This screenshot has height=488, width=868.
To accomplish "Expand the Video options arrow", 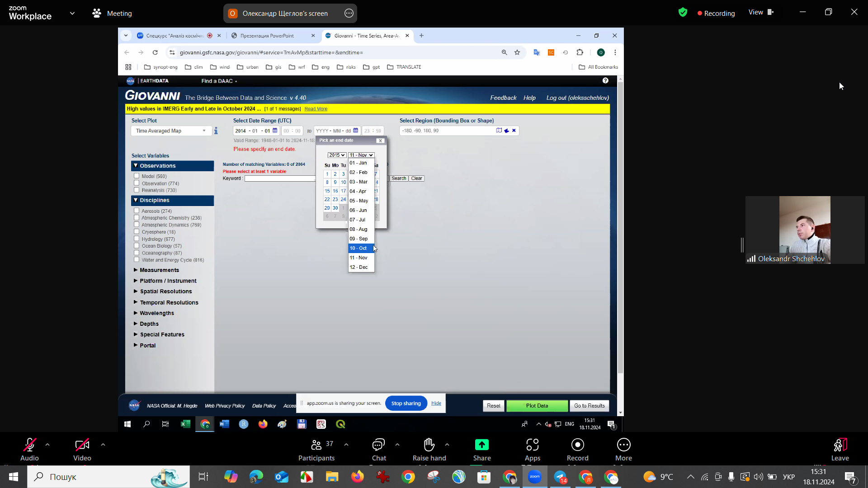I will pos(103,445).
